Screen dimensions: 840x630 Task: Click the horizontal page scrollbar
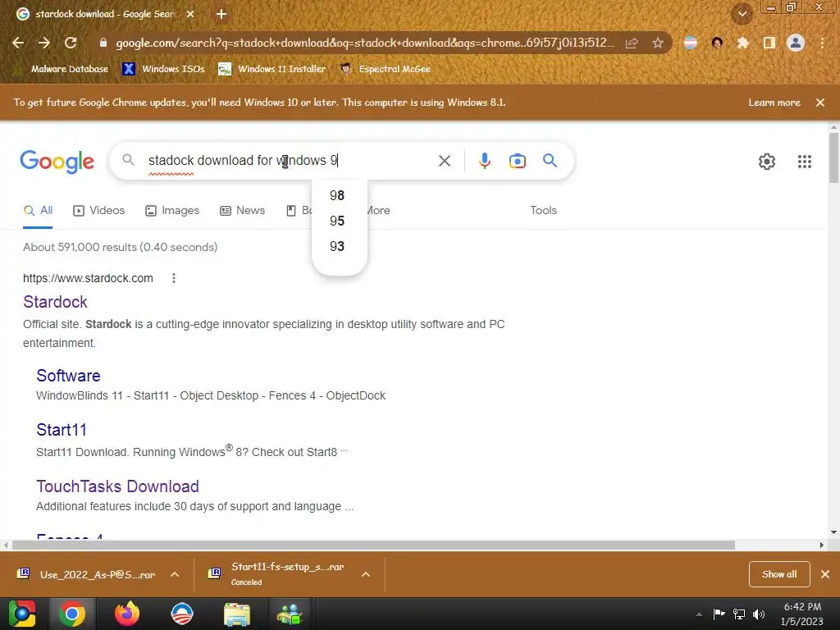click(x=373, y=545)
